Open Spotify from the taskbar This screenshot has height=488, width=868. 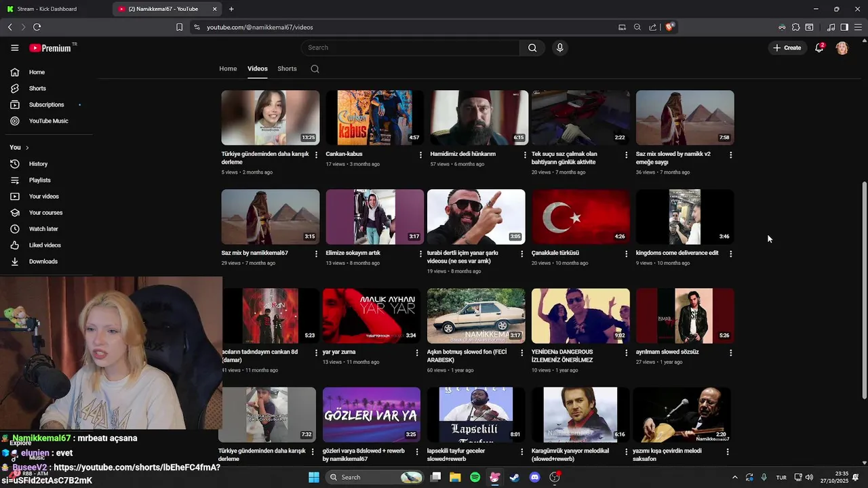point(475,477)
